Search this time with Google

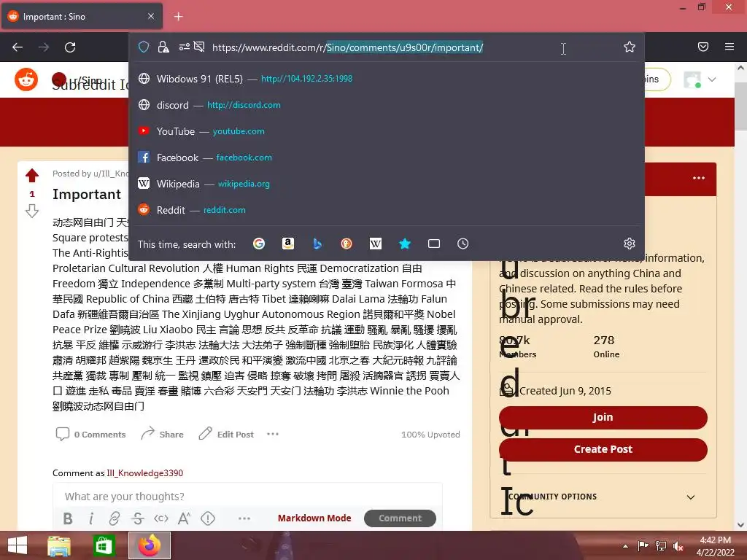259,244
